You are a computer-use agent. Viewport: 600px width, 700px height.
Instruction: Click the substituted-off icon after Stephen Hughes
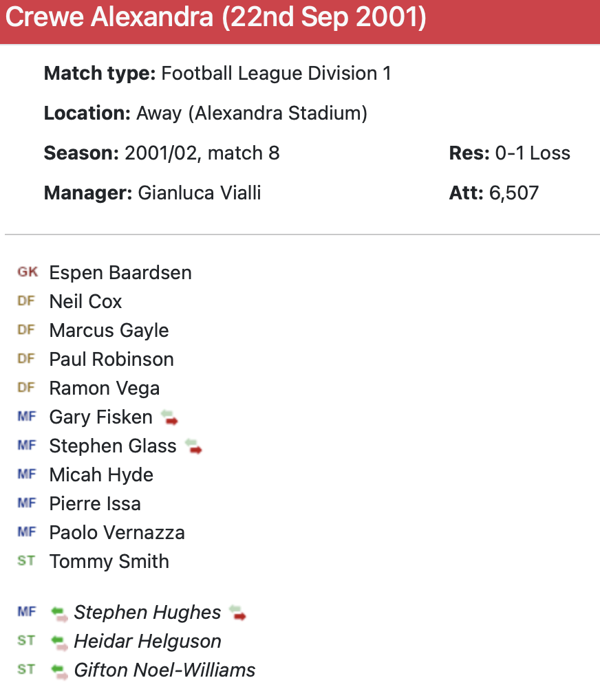tap(237, 612)
